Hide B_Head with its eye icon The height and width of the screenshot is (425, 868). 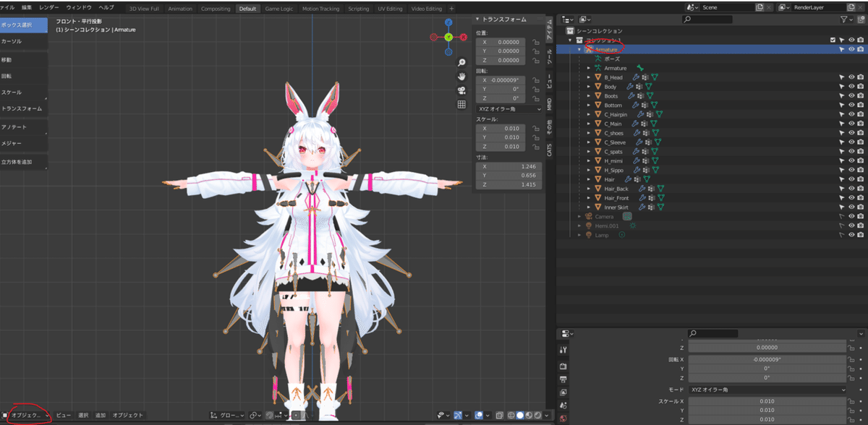pos(851,77)
